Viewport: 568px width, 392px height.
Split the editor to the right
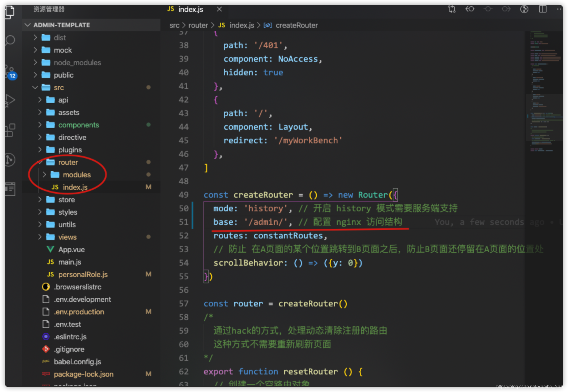(x=542, y=9)
